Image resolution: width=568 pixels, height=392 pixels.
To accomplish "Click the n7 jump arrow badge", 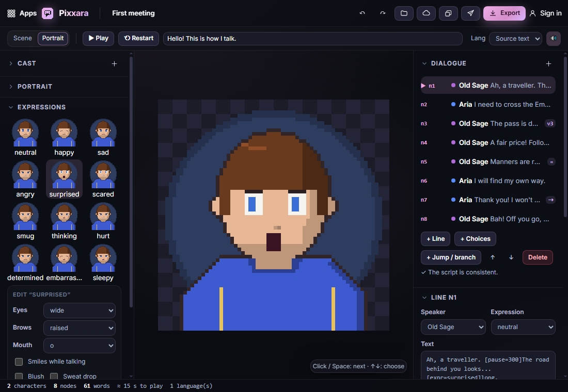I will [x=550, y=200].
